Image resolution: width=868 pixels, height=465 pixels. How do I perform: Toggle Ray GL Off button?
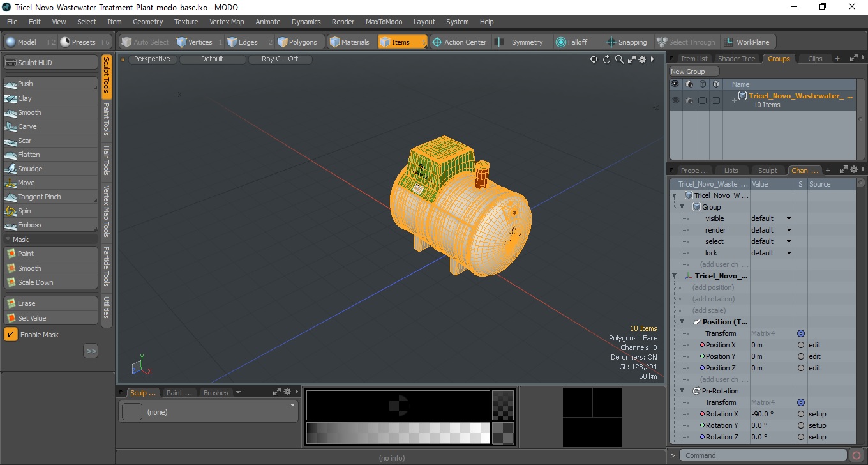point(280,59)
